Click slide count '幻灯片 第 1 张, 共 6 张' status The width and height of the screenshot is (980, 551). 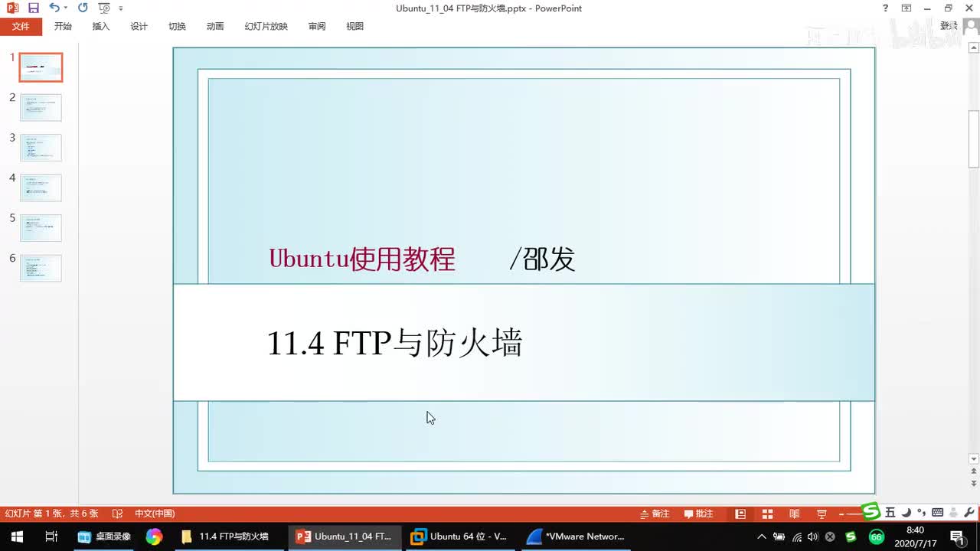click(52, 514)
